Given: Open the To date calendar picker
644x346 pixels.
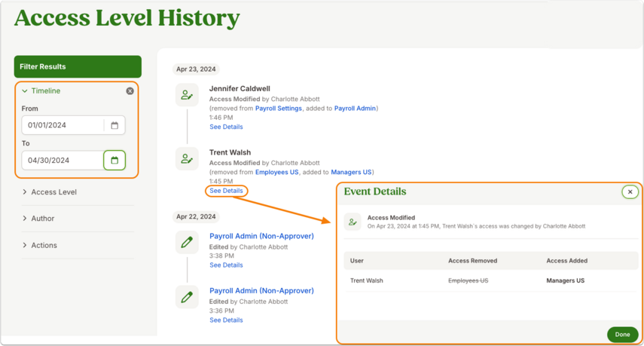Looking at the screenshot, I should pos(114,161).
